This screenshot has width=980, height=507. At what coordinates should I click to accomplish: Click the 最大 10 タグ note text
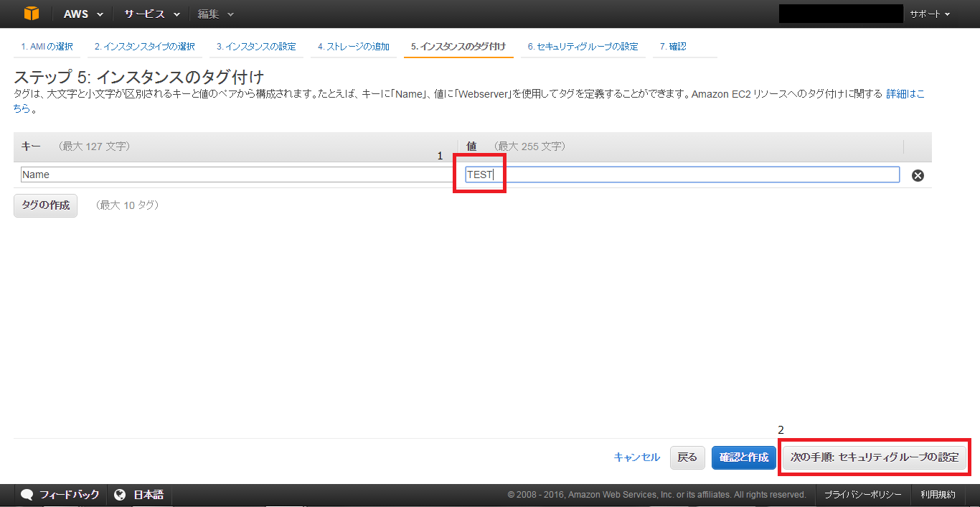pyautogui.click(x=127, y=205)
